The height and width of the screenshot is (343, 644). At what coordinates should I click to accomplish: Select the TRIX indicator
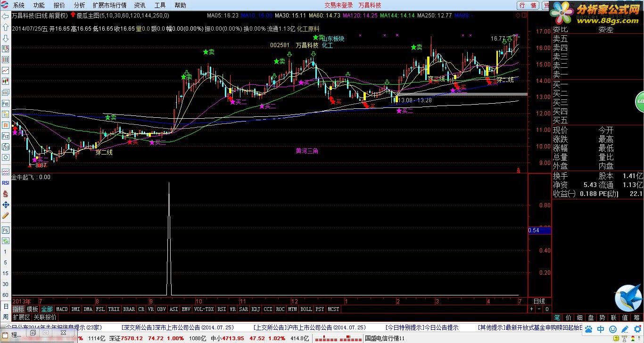coord(114,309)
